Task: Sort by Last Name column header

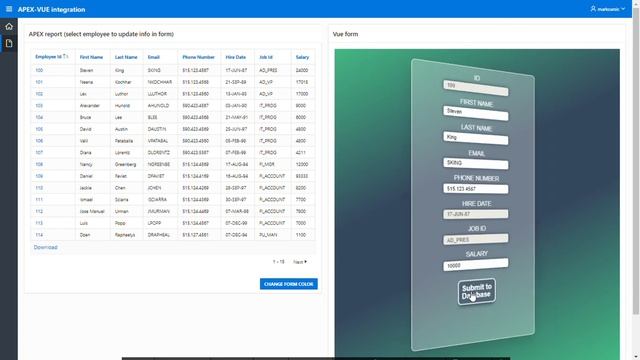Action: [126, 57]
